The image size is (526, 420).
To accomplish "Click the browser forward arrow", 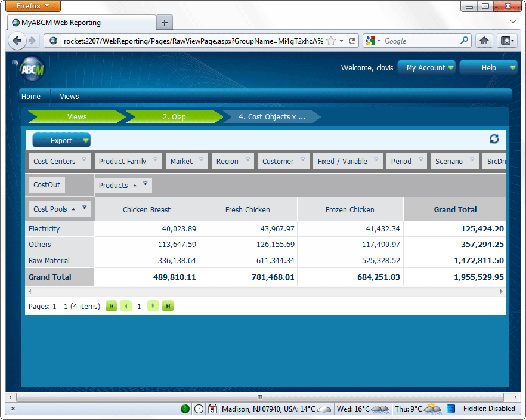I will coord(32,41).
